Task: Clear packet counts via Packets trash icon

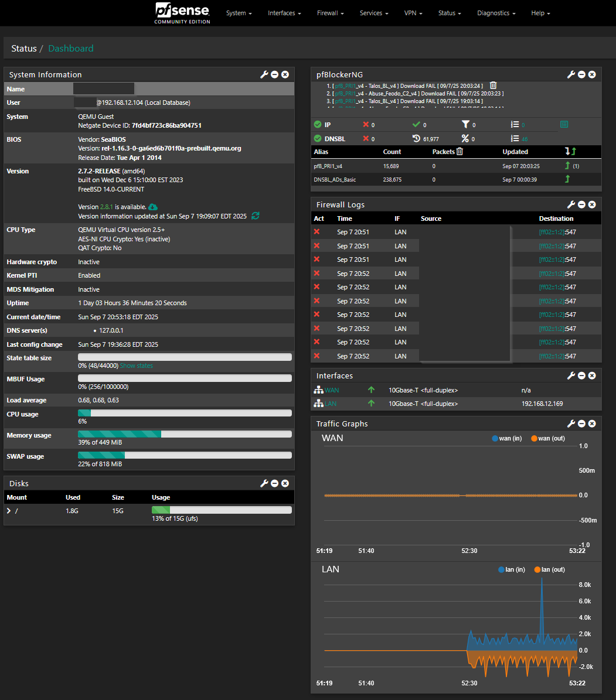Action: point(459,152)
